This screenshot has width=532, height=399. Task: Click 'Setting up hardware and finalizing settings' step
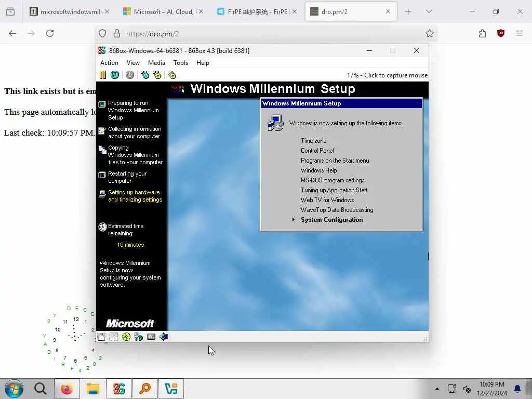click(135, 196)
